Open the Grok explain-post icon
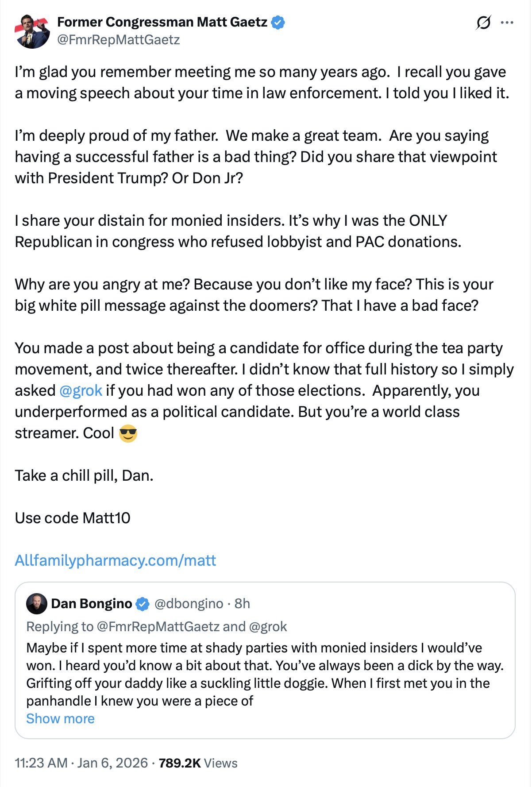Image resolution: width=532 pixels, height=787 pixels. coord(483,22)
